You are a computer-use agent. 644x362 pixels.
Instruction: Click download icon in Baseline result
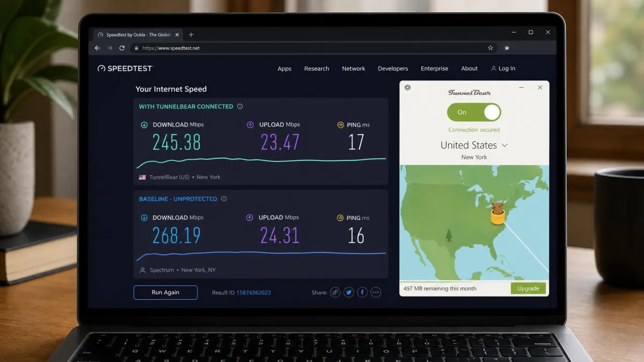point(144,218)
